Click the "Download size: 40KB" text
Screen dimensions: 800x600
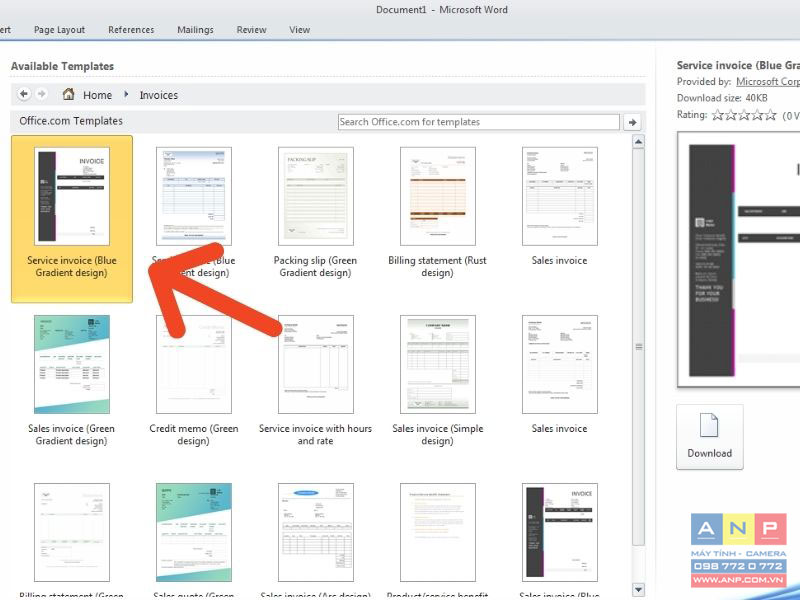pos(722,98)
